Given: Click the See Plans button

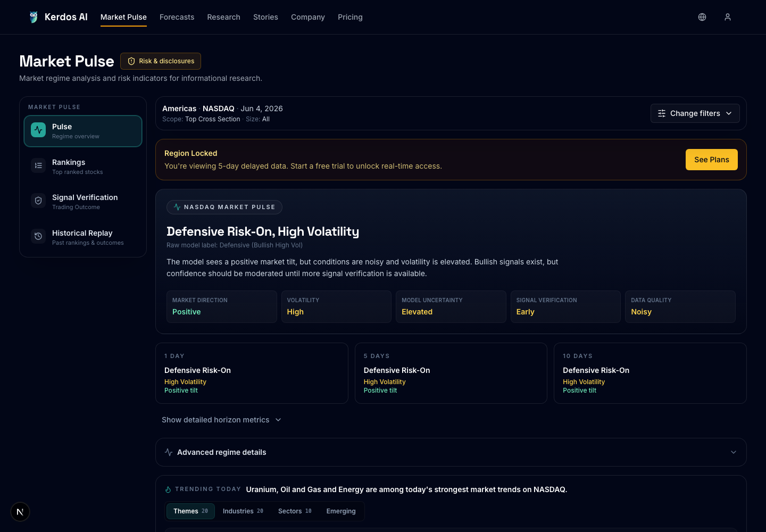Looking at the screenshot, I should click(x=711, y=160).
